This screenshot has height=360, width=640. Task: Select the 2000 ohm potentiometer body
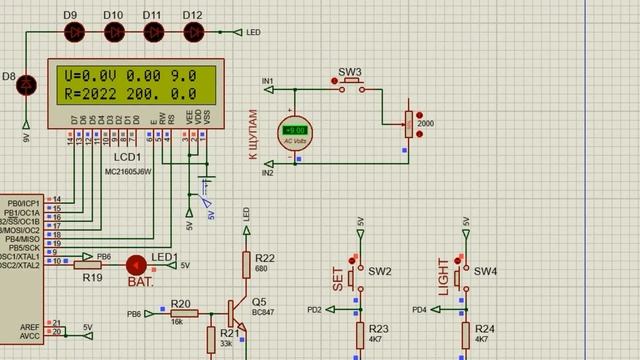(409, 124)
